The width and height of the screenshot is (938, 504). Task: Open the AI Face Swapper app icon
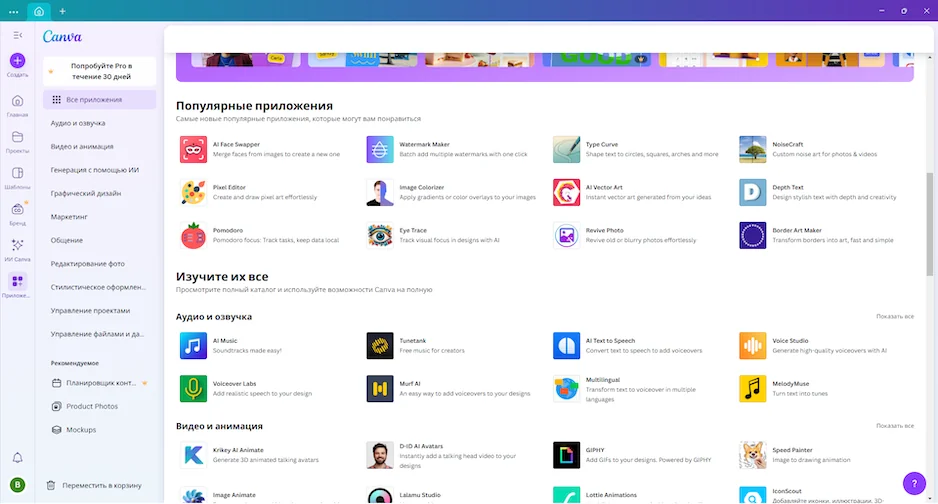[x=193, y=149]
